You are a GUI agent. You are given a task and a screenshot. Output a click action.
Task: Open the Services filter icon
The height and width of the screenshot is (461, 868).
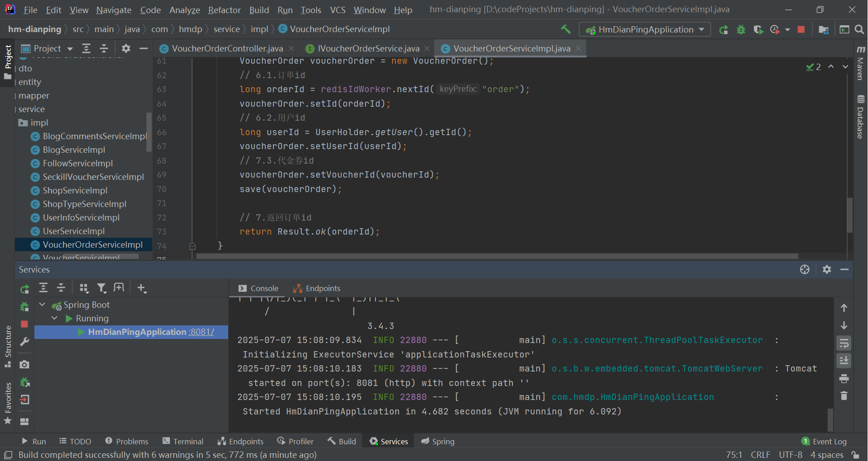pos(102,288)
